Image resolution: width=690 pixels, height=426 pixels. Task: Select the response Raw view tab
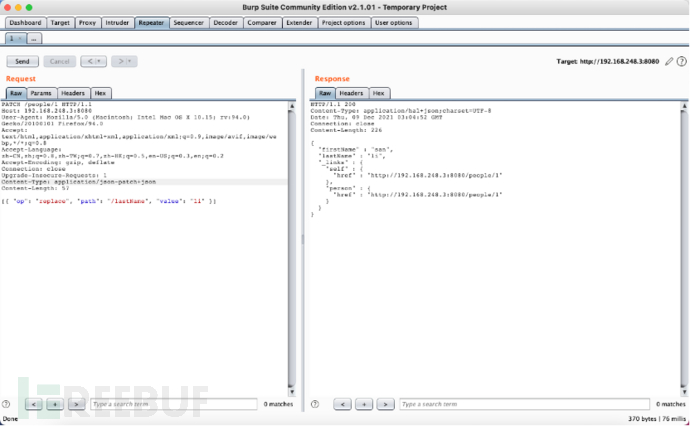coord(325,93)
